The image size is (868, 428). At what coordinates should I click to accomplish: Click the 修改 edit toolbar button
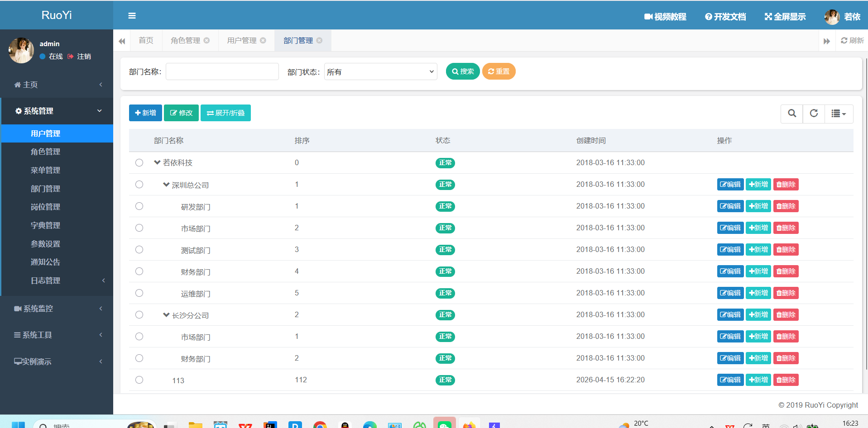pos(181,113)
